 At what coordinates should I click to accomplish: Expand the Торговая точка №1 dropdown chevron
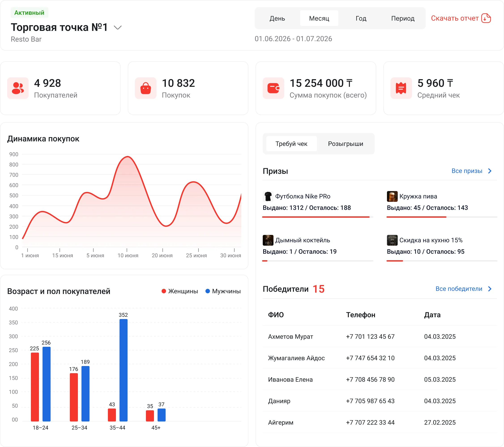click(x=118, y=27)
